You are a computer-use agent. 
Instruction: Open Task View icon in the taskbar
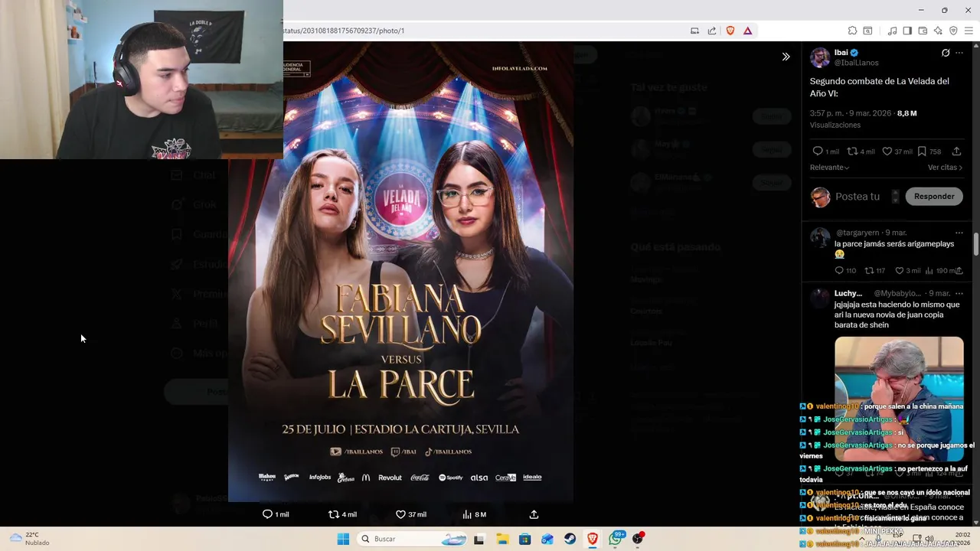pos(479,539)
